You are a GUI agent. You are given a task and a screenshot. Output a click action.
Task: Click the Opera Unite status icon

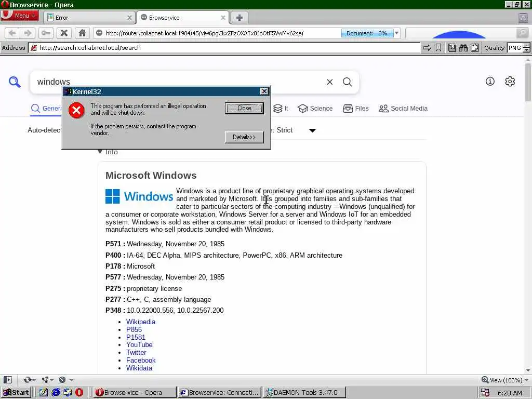click(x=47, y=380)
